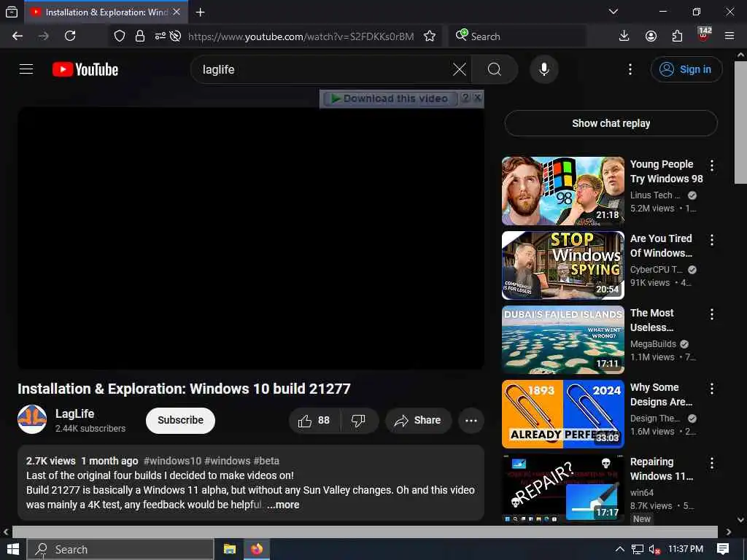The image size is (747, 560).
Task: Open download helper question mark
Action: coord(465,98)
